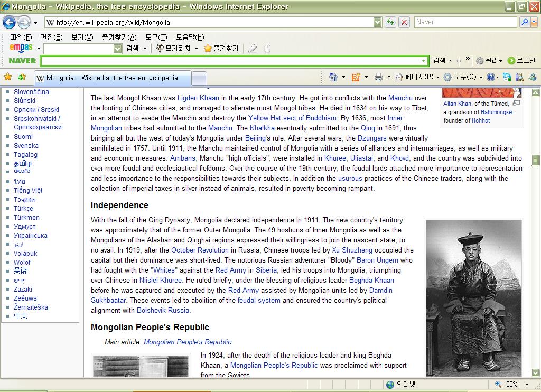The width and height of the screenshot is (541, 392).
Task: Open the Print options dropdown arrow
Action: (389, 77)
